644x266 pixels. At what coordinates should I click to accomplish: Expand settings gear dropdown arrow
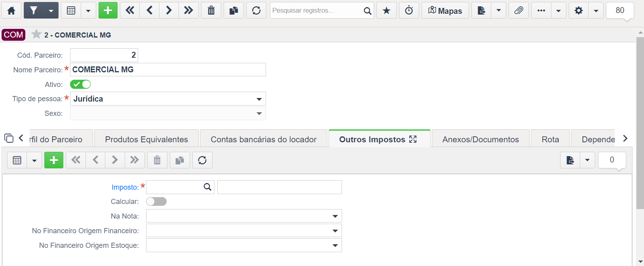pos(596,10)
